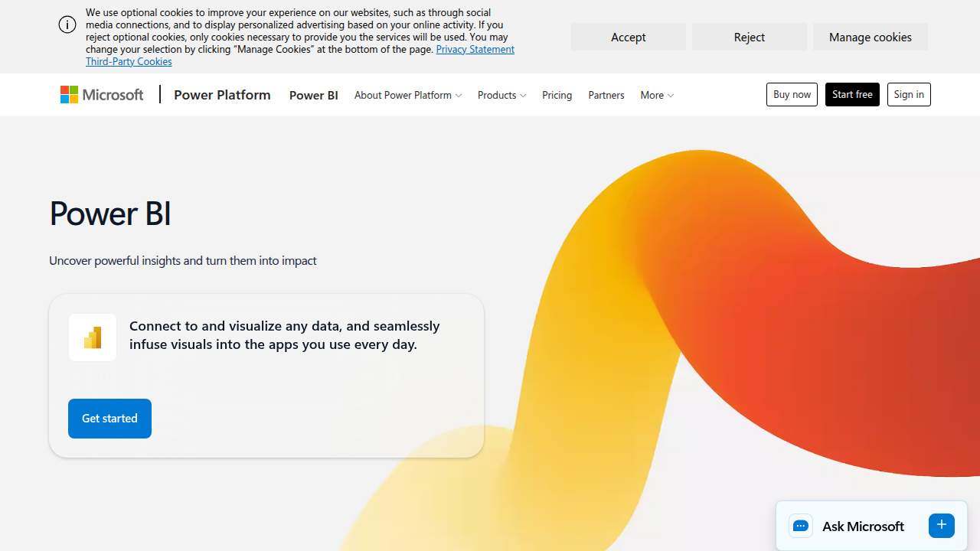
Task: Click the Start free button
Action: (852, 94)
